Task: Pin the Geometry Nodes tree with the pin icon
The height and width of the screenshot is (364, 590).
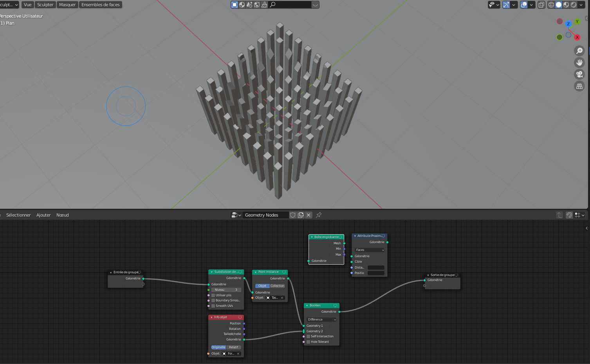Action: click(x=319, y=215)
